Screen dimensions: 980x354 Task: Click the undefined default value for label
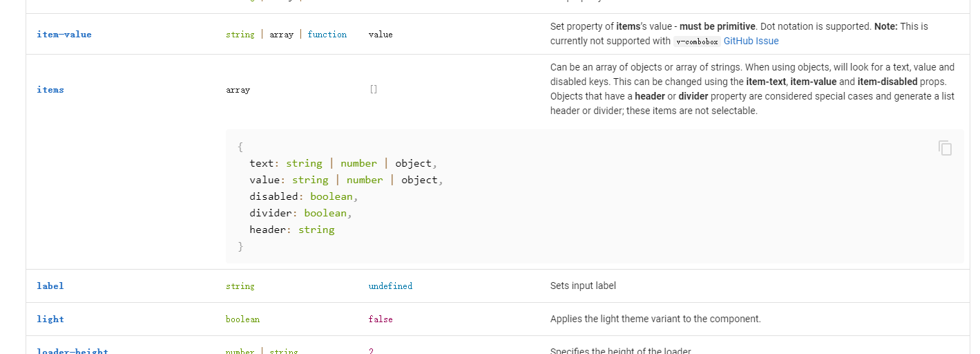pyautogui.click(x=390, y=286)
